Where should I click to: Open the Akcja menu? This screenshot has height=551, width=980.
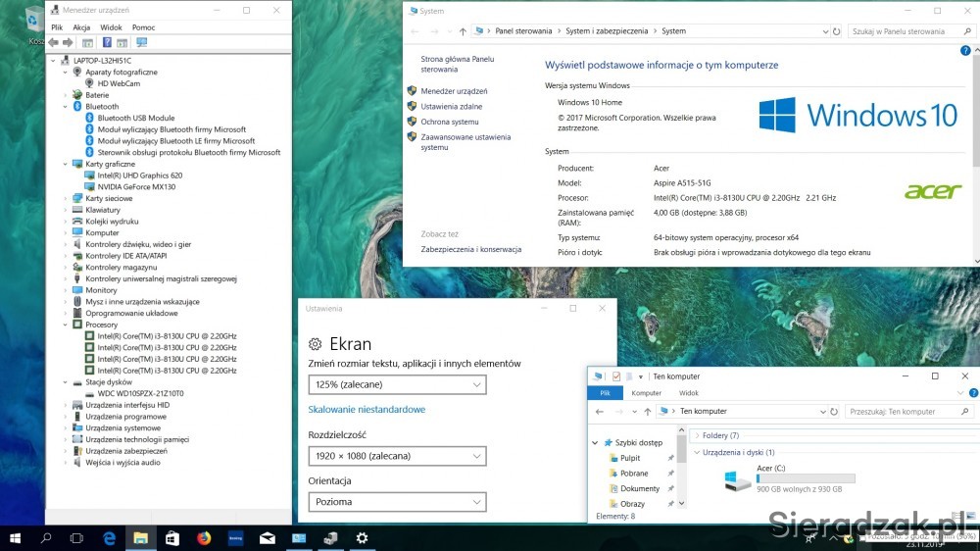81,27
